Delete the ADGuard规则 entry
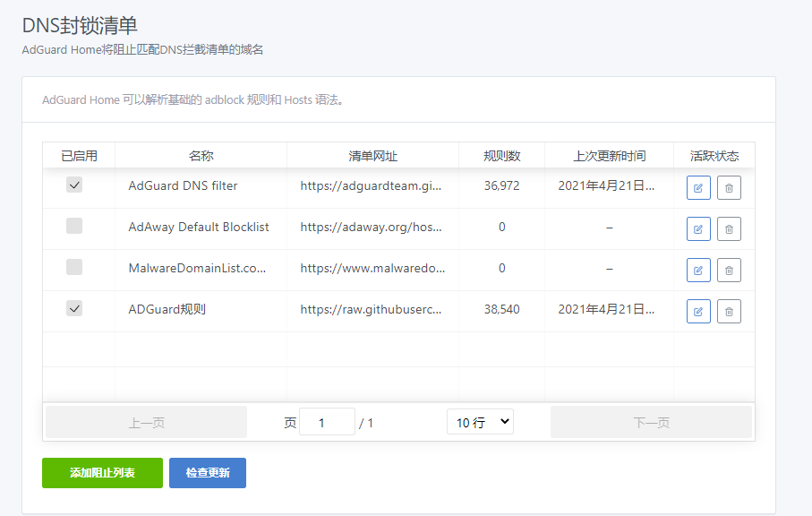 coord(729,312)
